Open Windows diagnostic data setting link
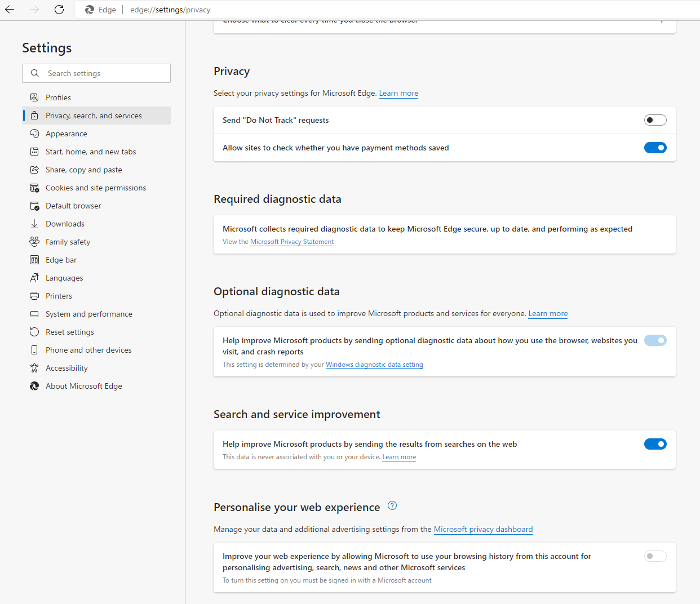 [x=374, y=365]
